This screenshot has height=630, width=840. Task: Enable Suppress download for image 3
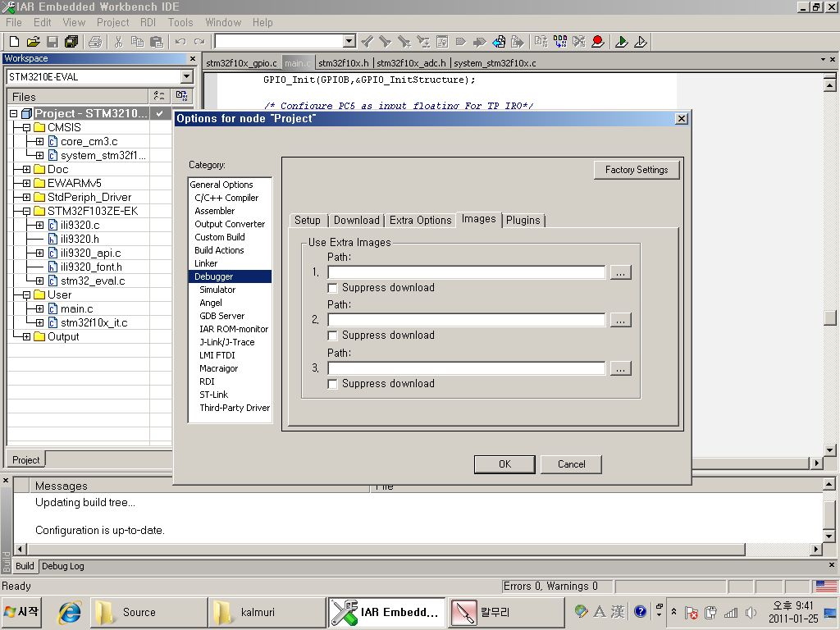click(x=332, y=384)
